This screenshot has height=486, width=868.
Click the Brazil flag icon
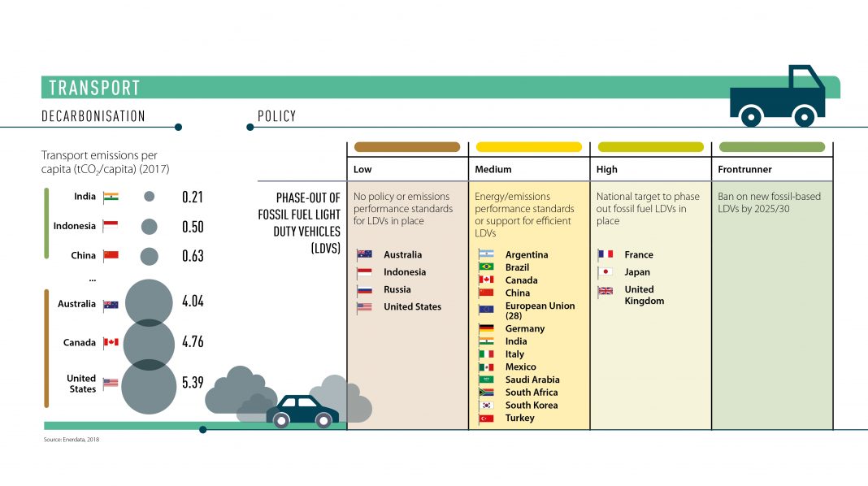coord(486,267)
